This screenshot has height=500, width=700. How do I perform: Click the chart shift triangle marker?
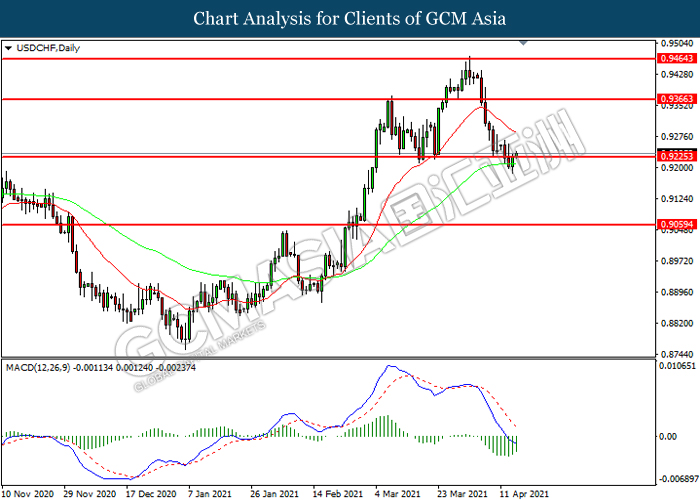click(x=523, y=43)
